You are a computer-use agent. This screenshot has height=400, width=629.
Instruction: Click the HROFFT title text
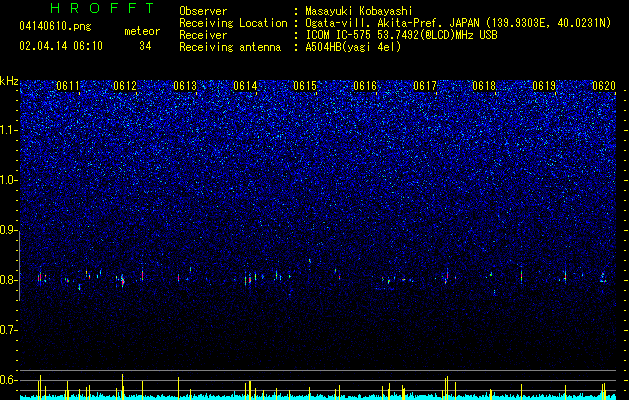pyautogui.click(x=102, y=8)
